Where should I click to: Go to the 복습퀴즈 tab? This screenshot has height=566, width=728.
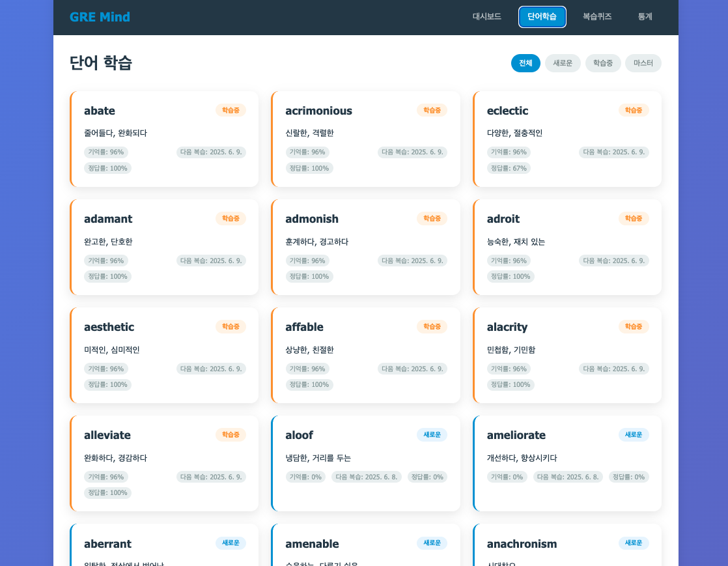[x=597, y=17]
